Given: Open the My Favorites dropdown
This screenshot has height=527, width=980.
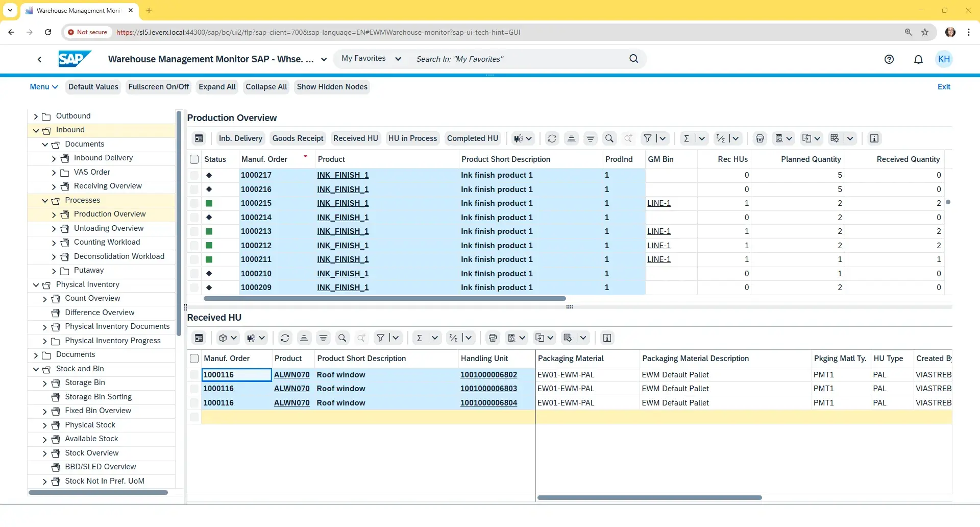Looking at the screenshot, I should [x=371, y=59].
